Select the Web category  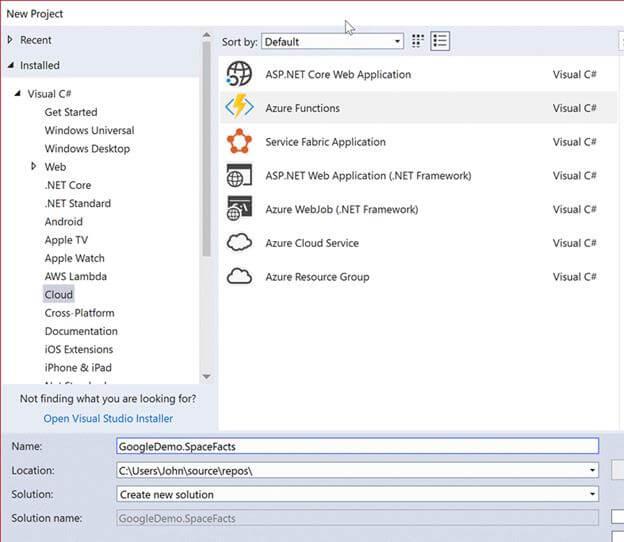pos(55,167)
